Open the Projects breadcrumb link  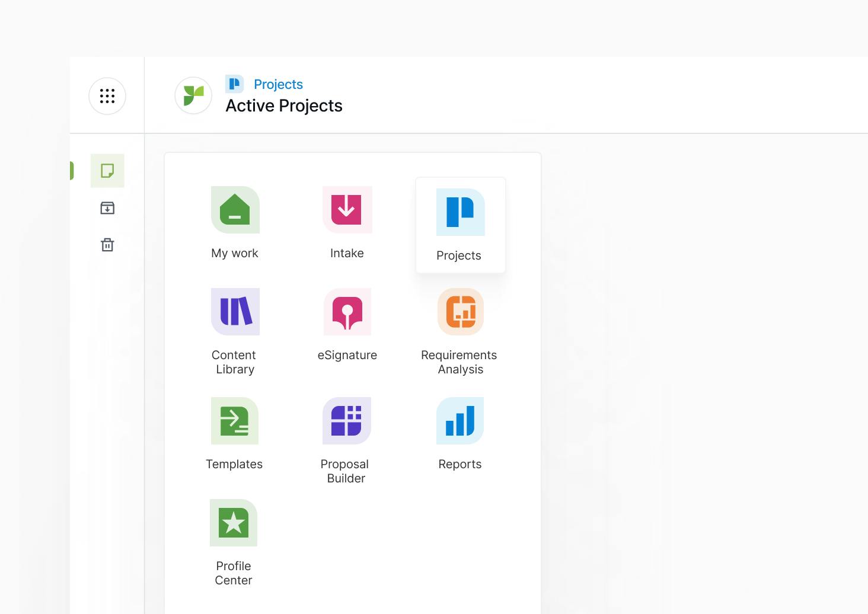(x=278, y=84)
